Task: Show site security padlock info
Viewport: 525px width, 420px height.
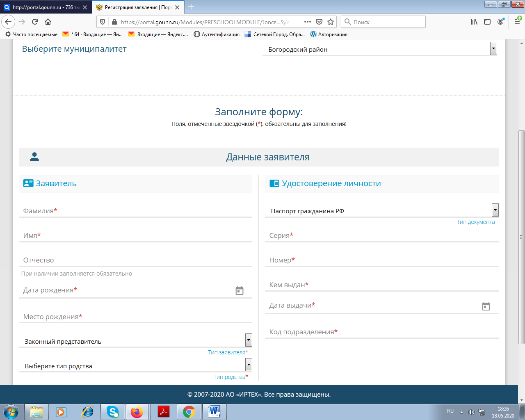Action: tap(114, 22)
